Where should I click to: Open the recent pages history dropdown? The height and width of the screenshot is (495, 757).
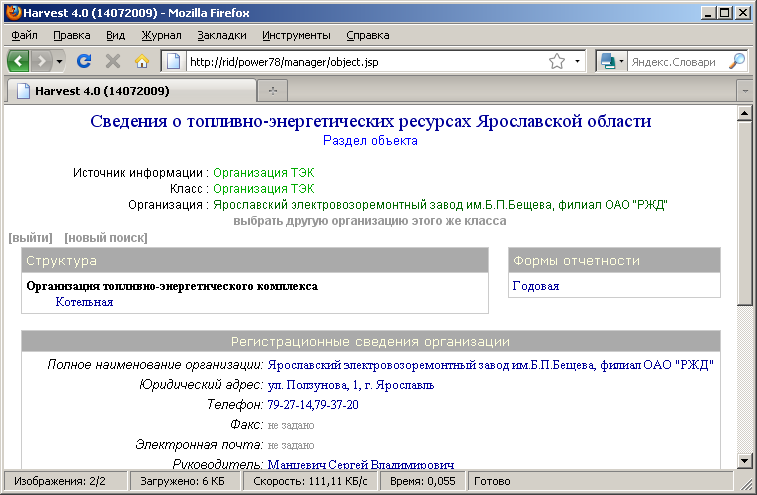[x=59, y=61]
